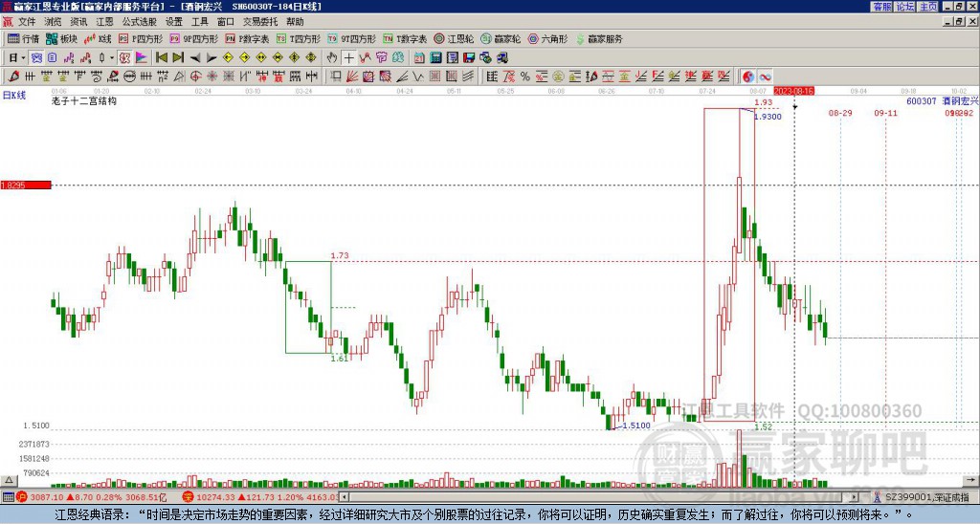Open the 设置 menu

(x=174, y=22)
